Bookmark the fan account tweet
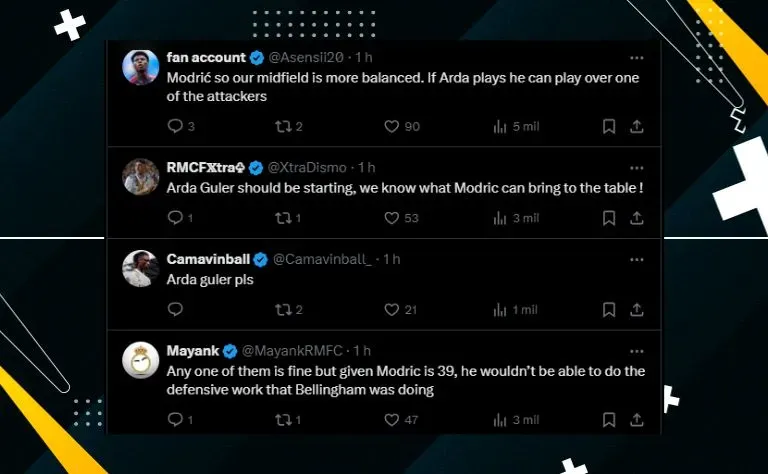This screenshot has width=768, height=474. pyautogui.click(x=609, y=127)
